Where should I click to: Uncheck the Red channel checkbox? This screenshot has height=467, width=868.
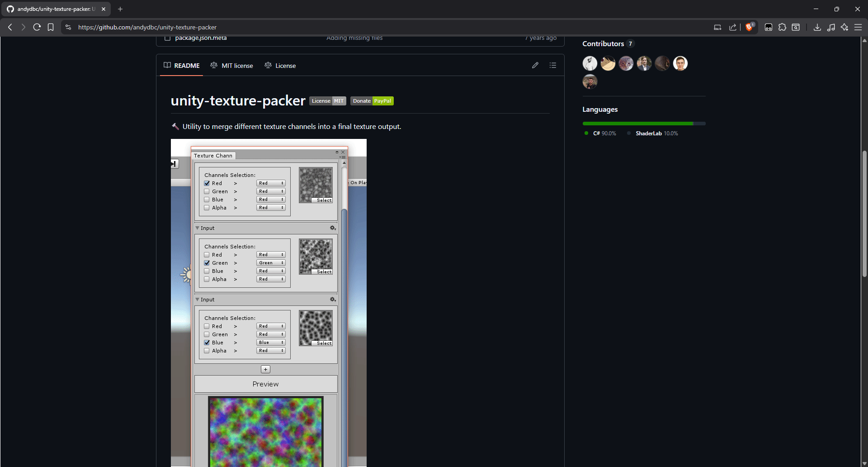pos(207,183)
